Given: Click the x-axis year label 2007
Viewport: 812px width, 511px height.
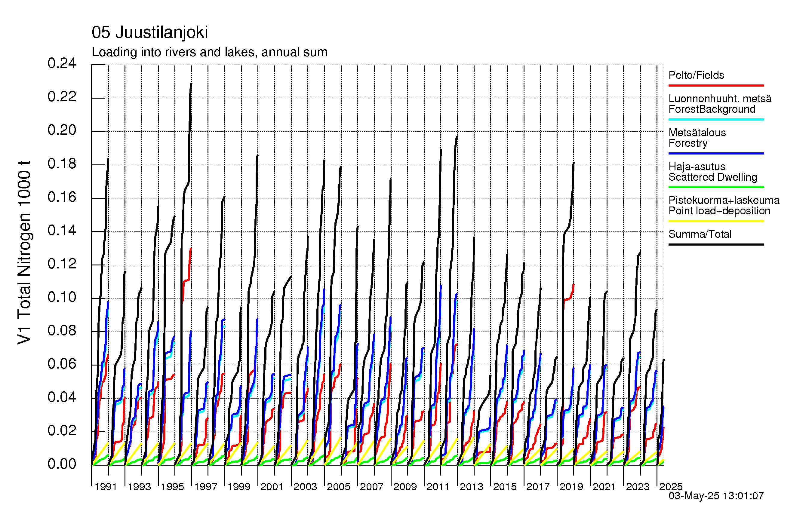Looking at the screenshot, I should pos(372,487).
